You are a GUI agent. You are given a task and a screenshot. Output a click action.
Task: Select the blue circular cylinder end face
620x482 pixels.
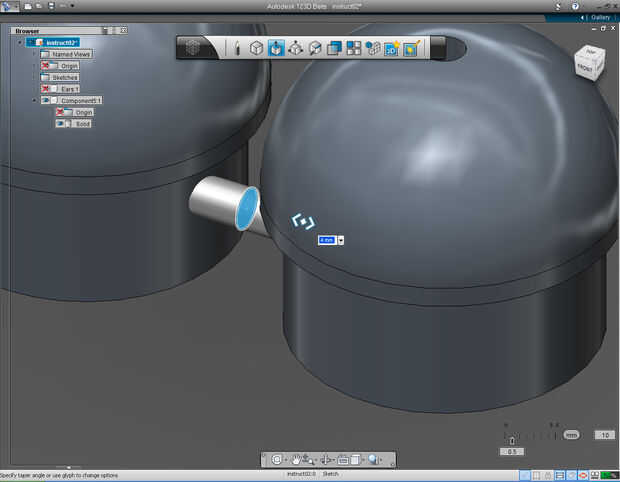pyautogui.click(x=247, y=209)
